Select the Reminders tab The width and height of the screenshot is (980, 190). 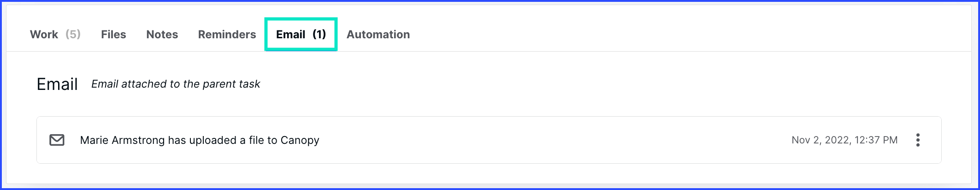(x=227, y=34)
